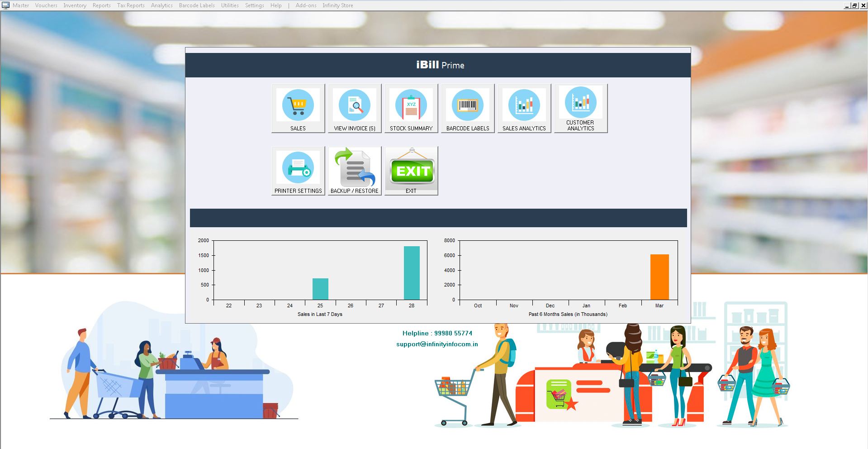Viewport: 868px width, 449px height.
Task: Restore the inner window with restore button
Action: pyautogui.click(x=854, y=5)
